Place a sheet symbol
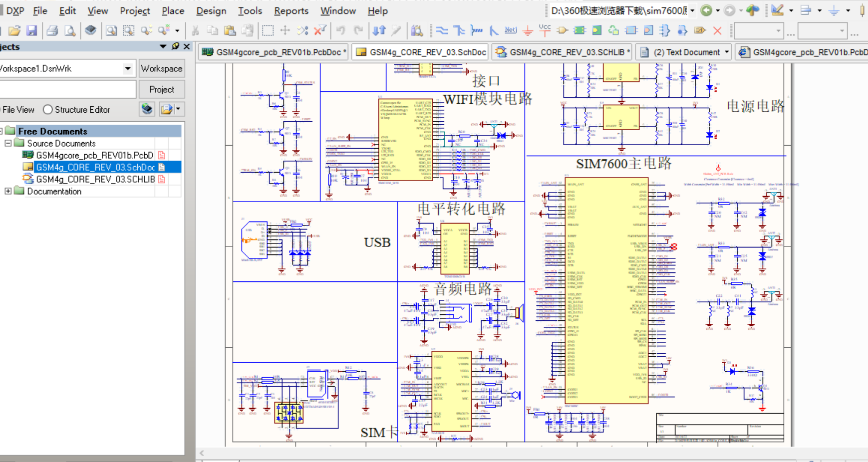868x462 pixels. (x=579, y=31)
